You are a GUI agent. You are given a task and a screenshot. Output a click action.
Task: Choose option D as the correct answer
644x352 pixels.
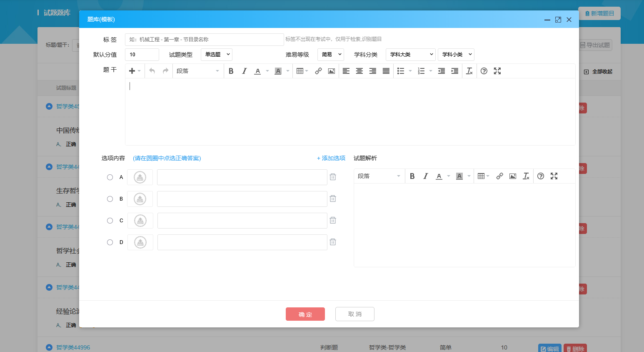[x=110, y=242]
